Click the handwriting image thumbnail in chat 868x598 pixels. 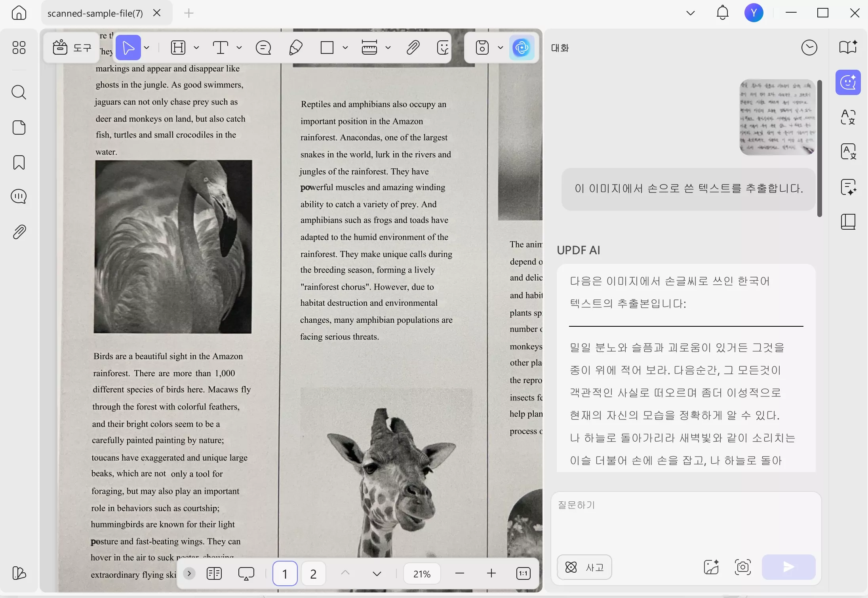coord(777,117)
